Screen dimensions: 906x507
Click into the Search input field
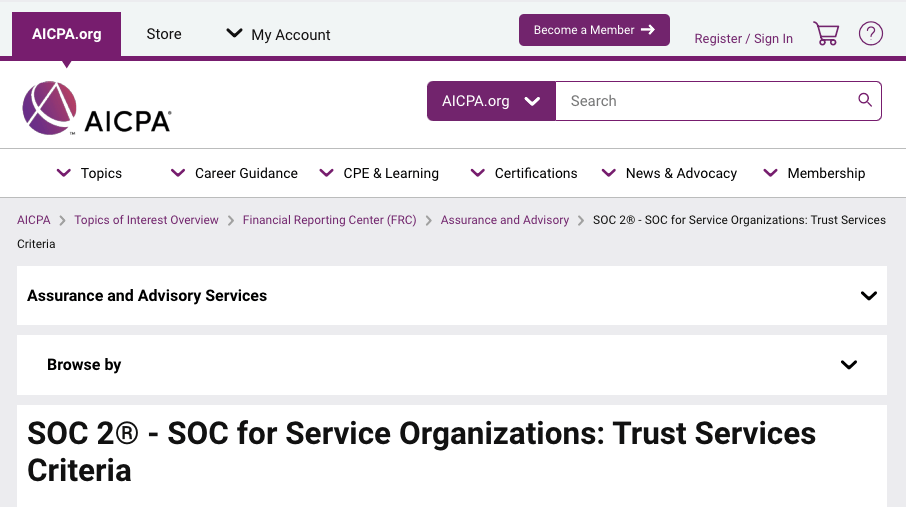pos(705,101)
